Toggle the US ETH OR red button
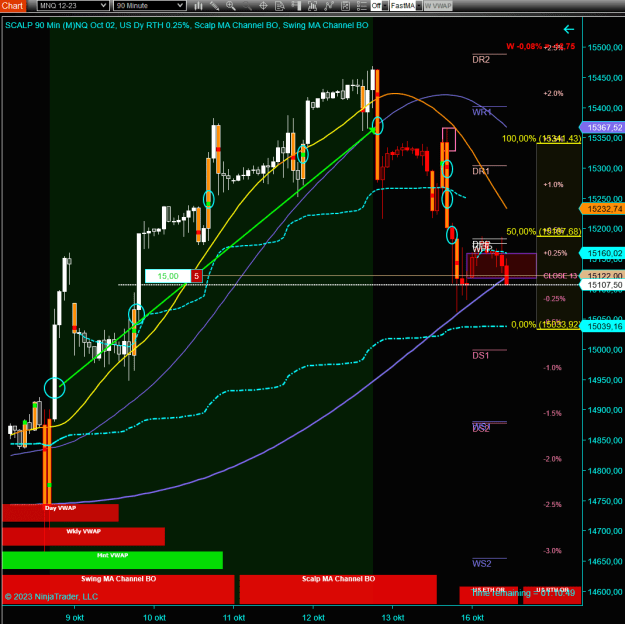The height and width of the screenshot is (624, 625). point(489,594)
